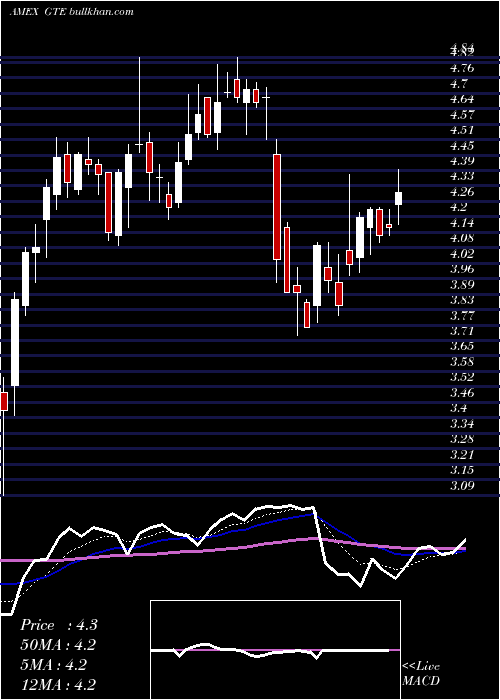
Task: Click the 12MA : 4.2 readout
Action: (x=58, y=685)
